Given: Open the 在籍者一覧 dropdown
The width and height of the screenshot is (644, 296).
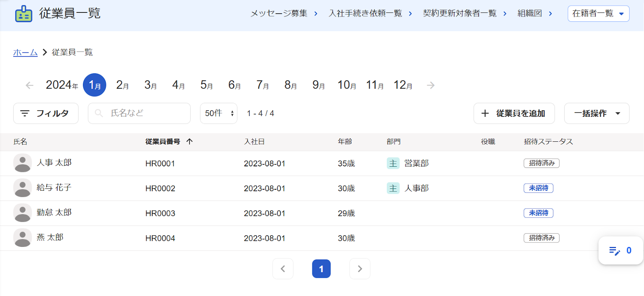Looking at the screenshot, I should coord(599,14).
